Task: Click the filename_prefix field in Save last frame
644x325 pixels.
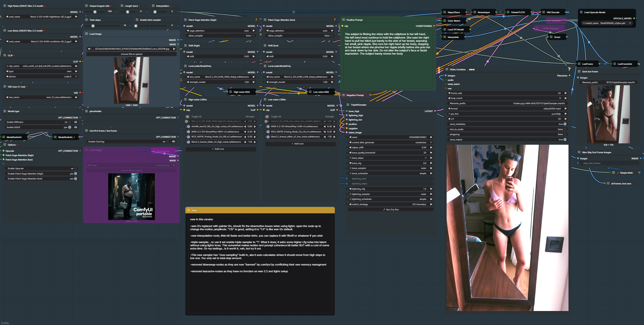Action: [608, 83]
